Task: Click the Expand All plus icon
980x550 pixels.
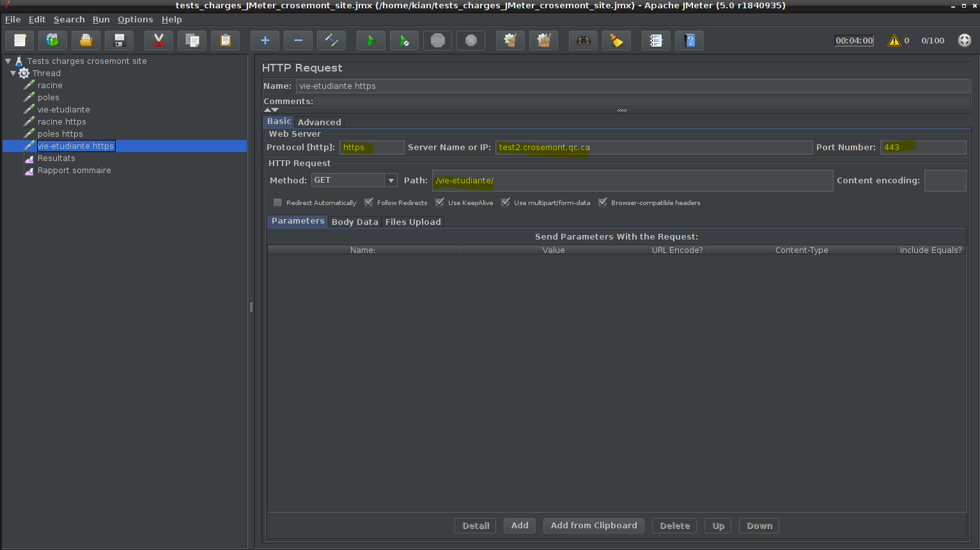Action: pos(265,41)
